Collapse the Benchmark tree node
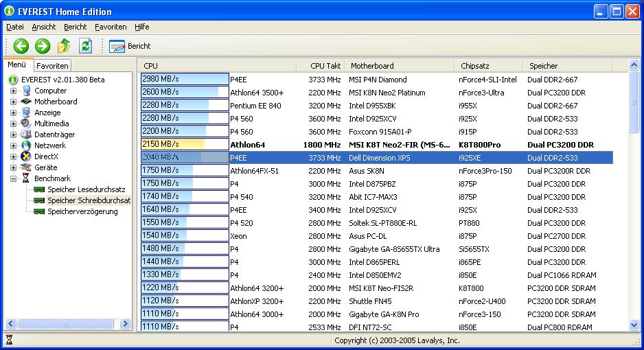The image size is (644, 350). click(13, 178)
